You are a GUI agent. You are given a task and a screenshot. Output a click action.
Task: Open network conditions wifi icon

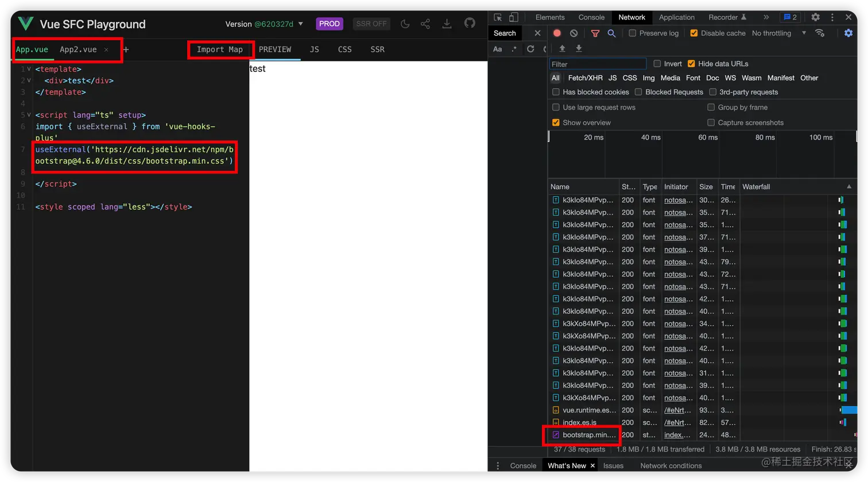coord(820,33)
